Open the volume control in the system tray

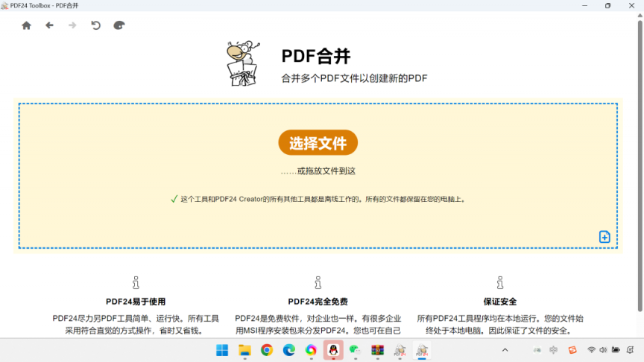click(603, 350)
